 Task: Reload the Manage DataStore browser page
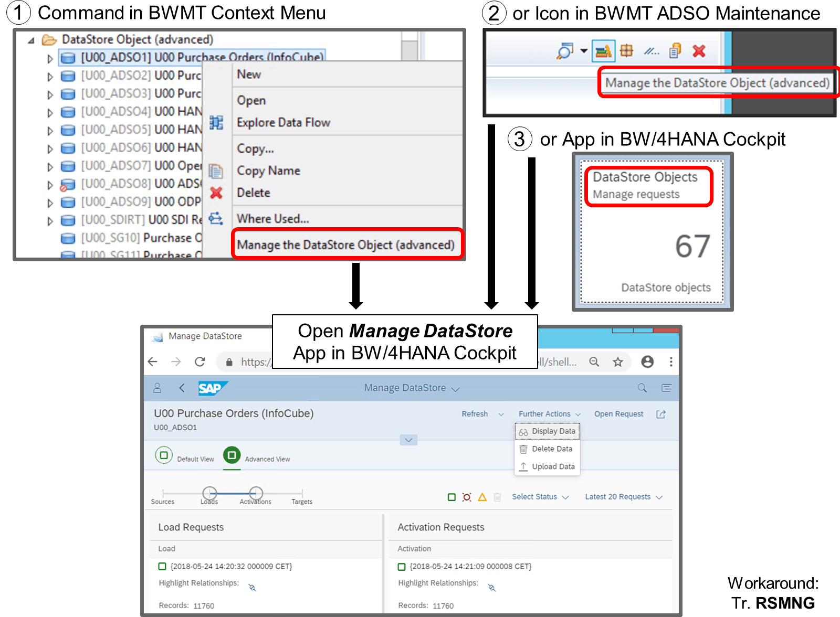(199, 361)
